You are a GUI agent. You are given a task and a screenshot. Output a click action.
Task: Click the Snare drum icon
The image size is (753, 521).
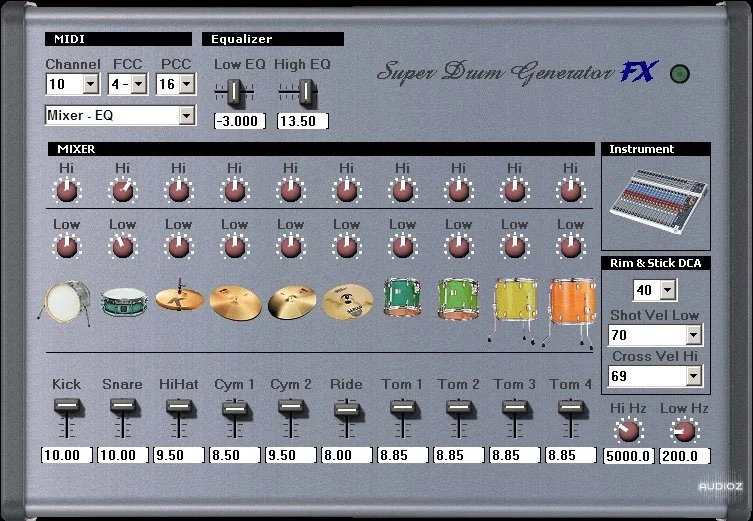tap(123, 302)
